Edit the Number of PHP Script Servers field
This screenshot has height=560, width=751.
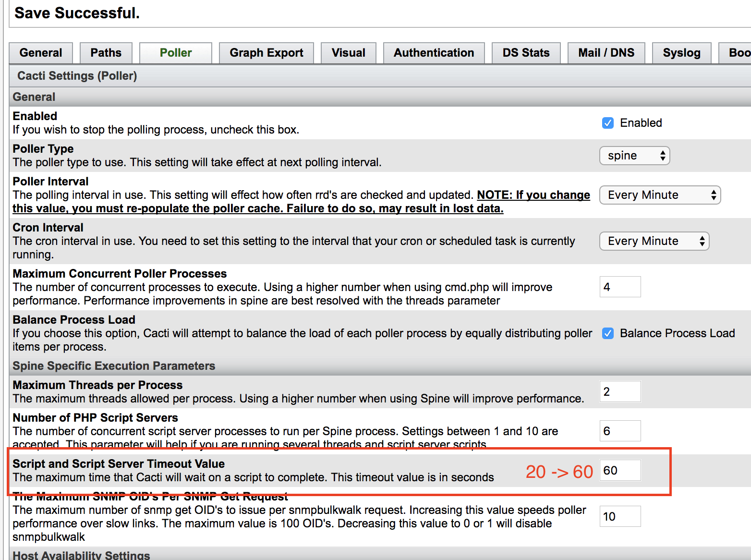point(620,431)
